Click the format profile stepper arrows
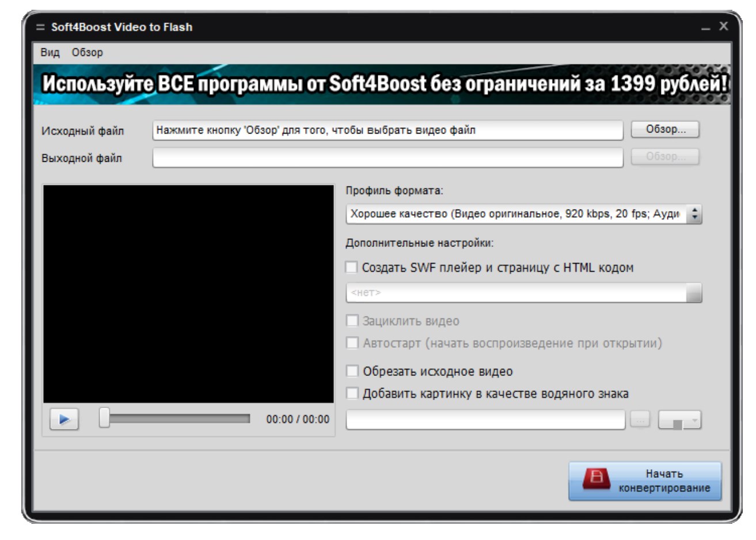 (698, 212)
